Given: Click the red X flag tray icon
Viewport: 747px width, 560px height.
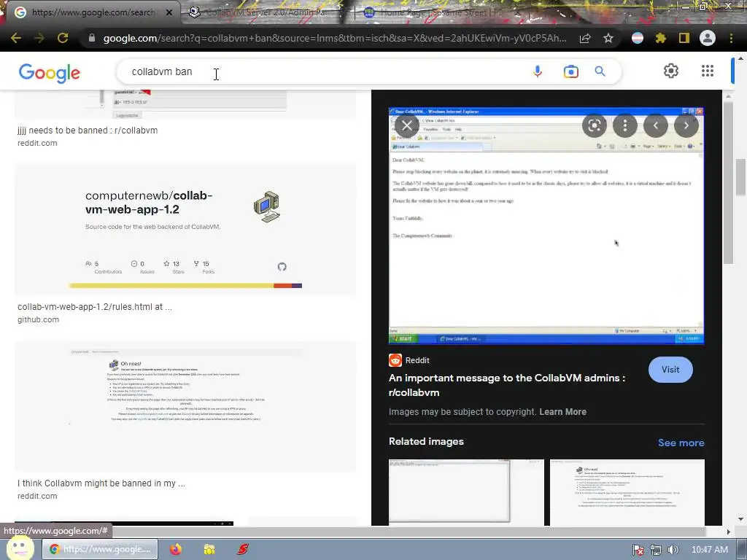Looking at the screenshot, I should (638, 550).
